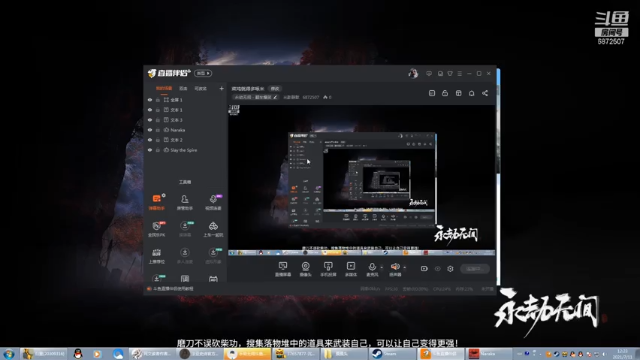This screenshot has width=640, height=360.
Task: Click the padlock icon above the preview
Action: point(445,93)
